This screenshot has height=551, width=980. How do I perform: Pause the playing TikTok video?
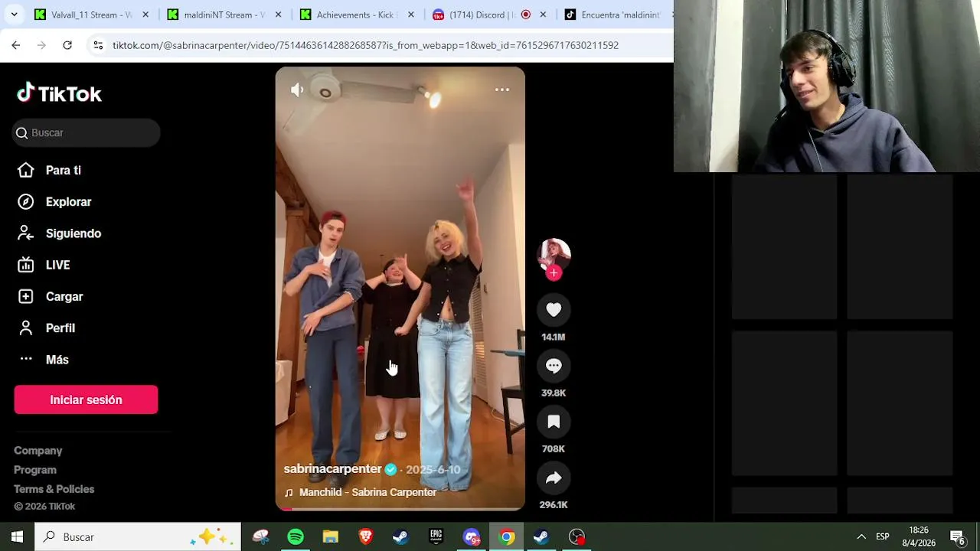coord(400,289)
